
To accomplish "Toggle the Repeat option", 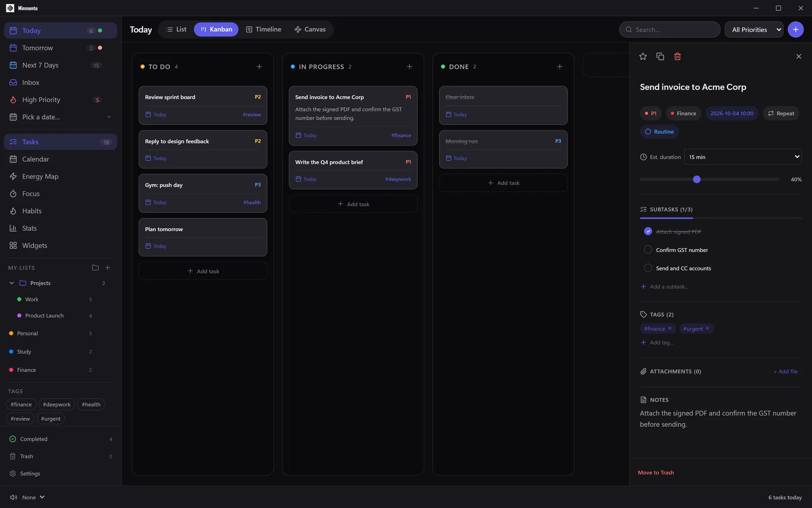I will click(781, 113).
